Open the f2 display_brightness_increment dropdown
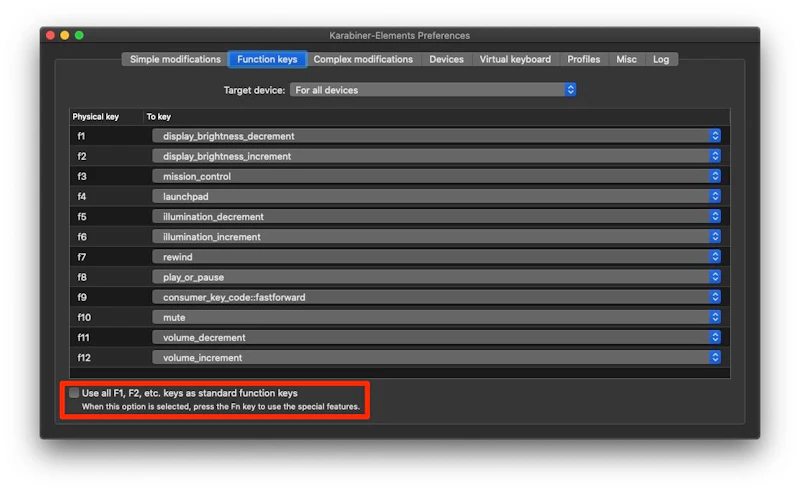This screenshot has width=800, height=492. tap(436, 156)
